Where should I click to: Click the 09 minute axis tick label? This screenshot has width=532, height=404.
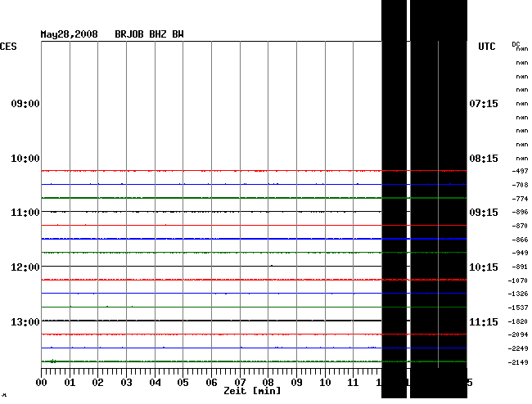296,383
